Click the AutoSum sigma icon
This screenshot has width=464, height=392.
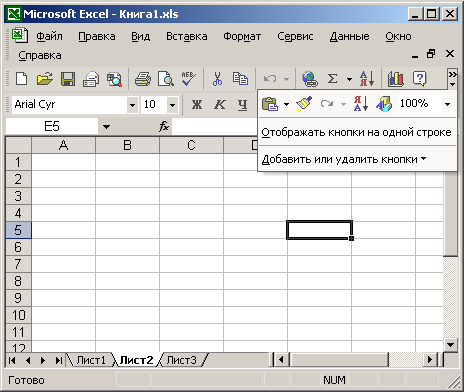[332, 79]
